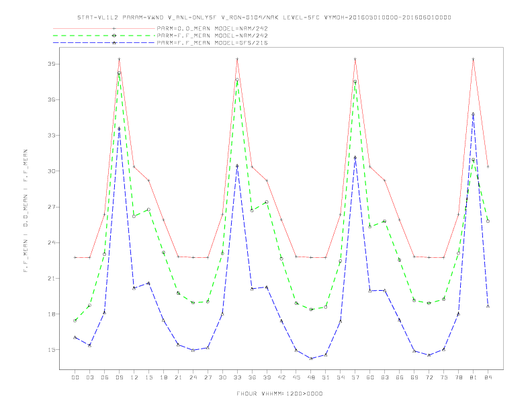This screenshot has width=532, height=411.
Task: Click the blue legend line triangle marker
Action: 114,43
